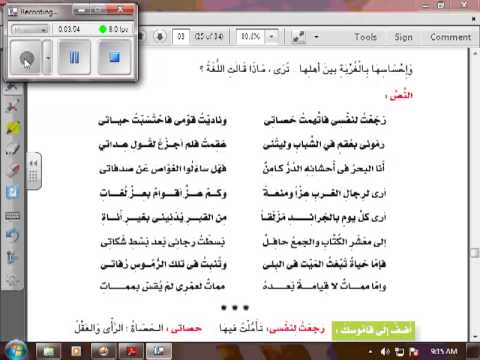Show hidden tray icons arrow
This screenshot has height=360, width=480.
pyautogui.click(x=371, y=351)
